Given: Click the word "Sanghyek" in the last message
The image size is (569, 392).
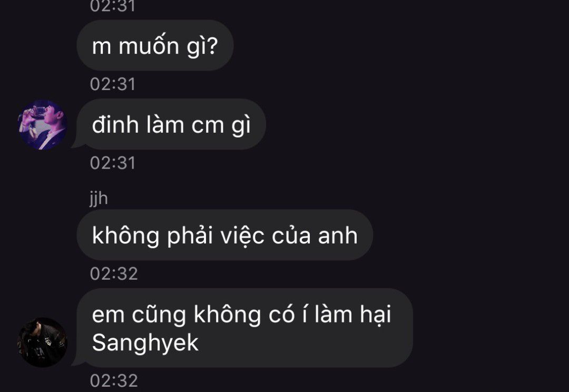Looking at the screenshot, I should click(145, 342).
